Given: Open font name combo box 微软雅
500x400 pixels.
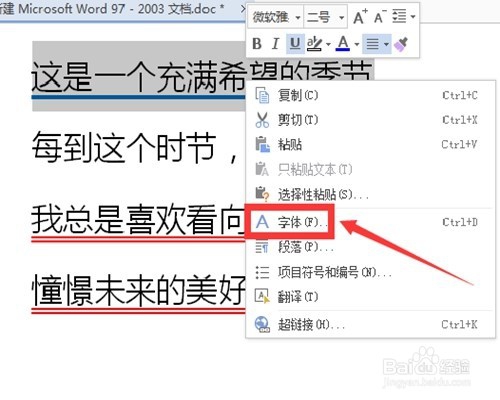Looking at the screenshot, I should click(275, 17).
